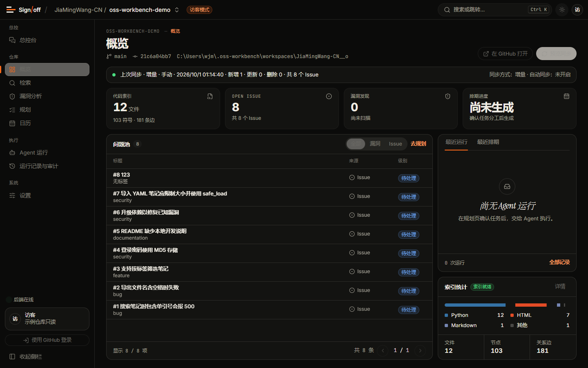Click the code index icon on 代码索引 card
The width and height of the screenshot is (588, 368).
(x=210, y=96)
